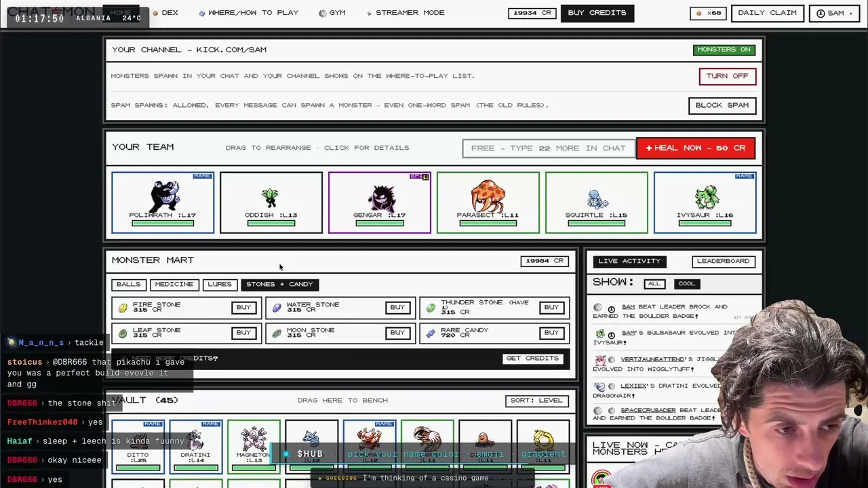This screenshot has width=868, height=488.
Task: Open Ivysaur team card details
Action: point(705,203)
